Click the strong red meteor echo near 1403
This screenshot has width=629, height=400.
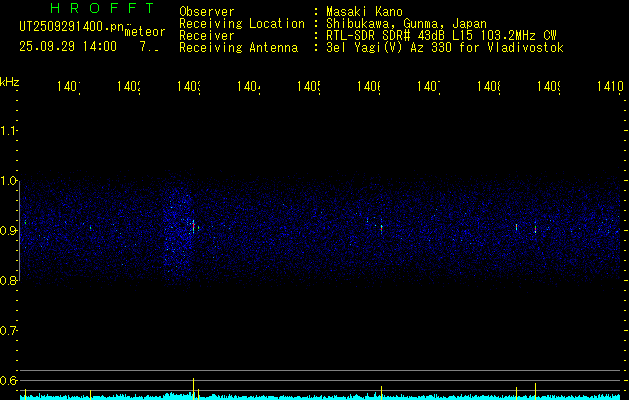pos(193,226)
